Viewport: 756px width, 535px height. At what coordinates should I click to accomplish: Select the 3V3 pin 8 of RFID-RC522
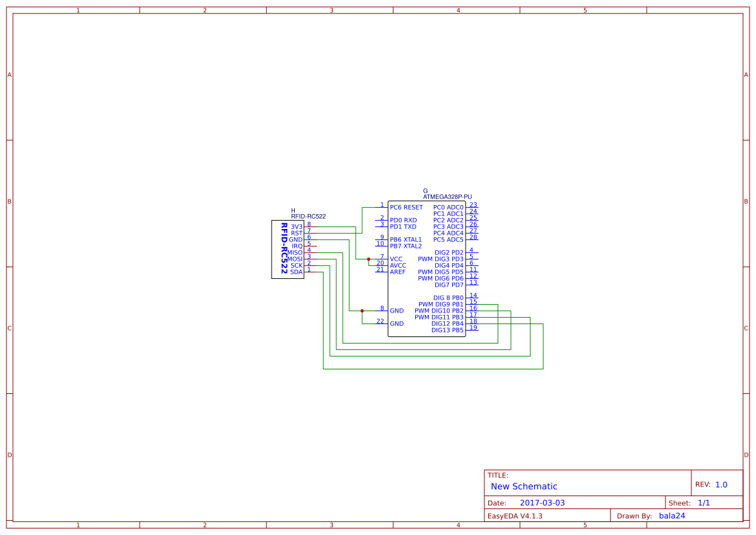(x=296, y=226)
